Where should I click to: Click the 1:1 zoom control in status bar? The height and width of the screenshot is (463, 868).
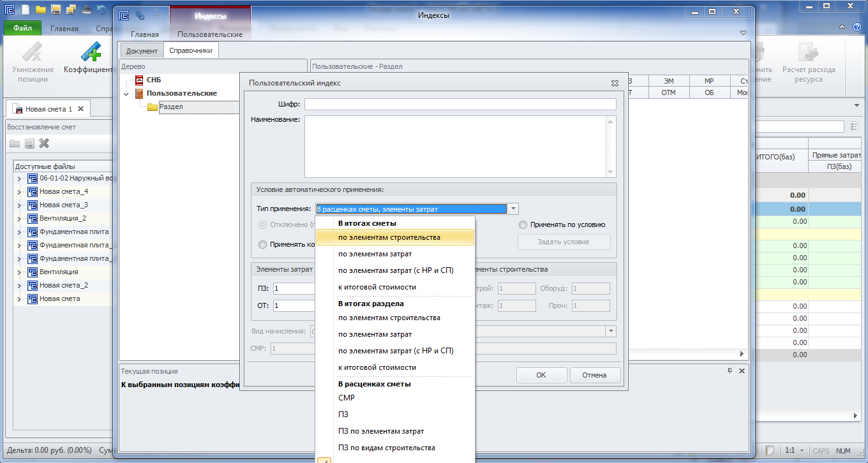point(795,450)
